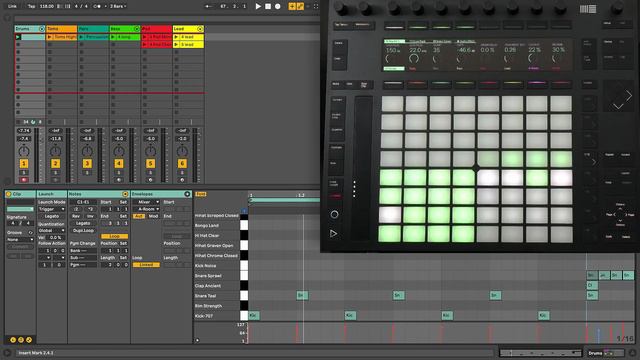The width and height of the screenshot is (640, 360).
Task: Select the Bongo Land drum row
Action: 217,225
